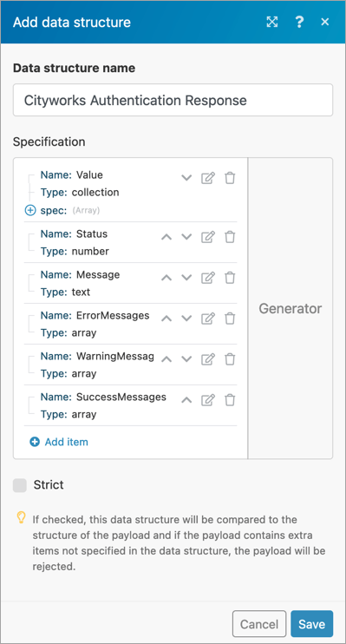This screenshot has height=644, width=346.
Task: Edit the WarningMessages item
Action: pos(207,359)
